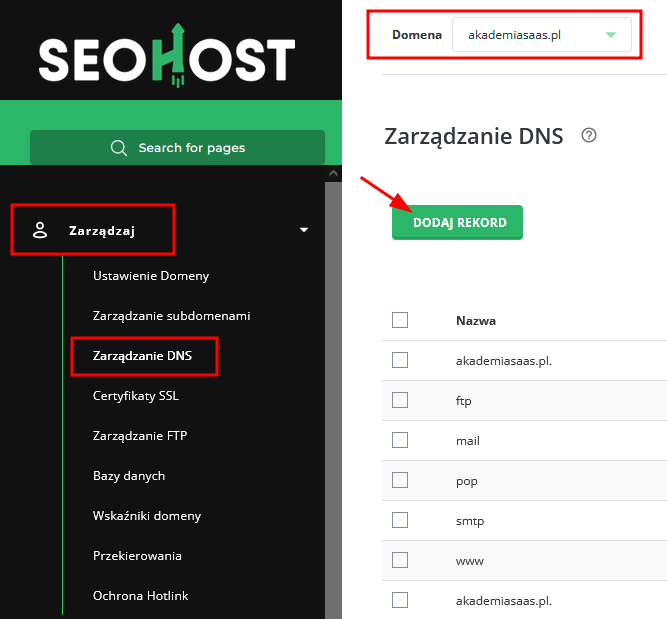Navigate to Zarządzanie subdomenami
Image resolution: width=667 pixels, height=619 pixels.
[171, 316]
